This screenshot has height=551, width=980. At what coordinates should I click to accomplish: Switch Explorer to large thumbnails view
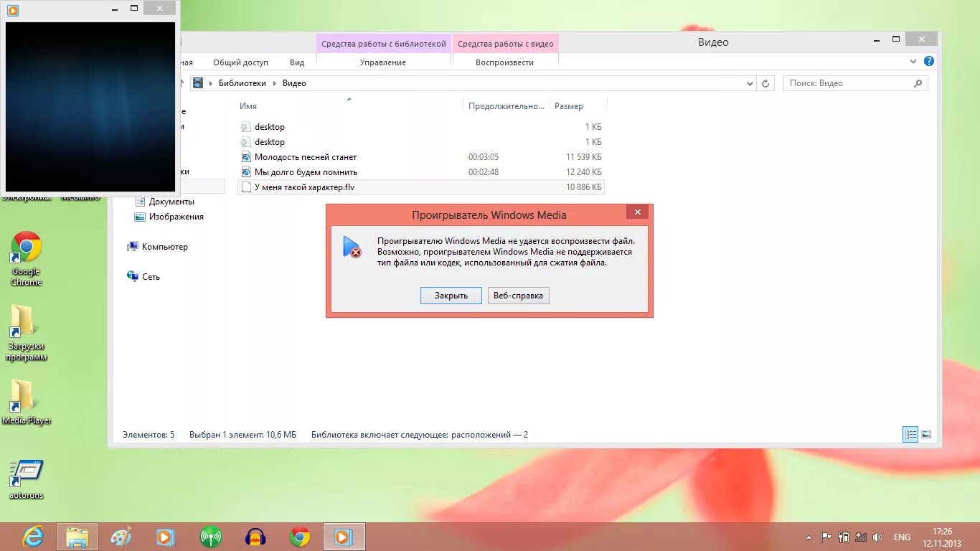point(926,434)
